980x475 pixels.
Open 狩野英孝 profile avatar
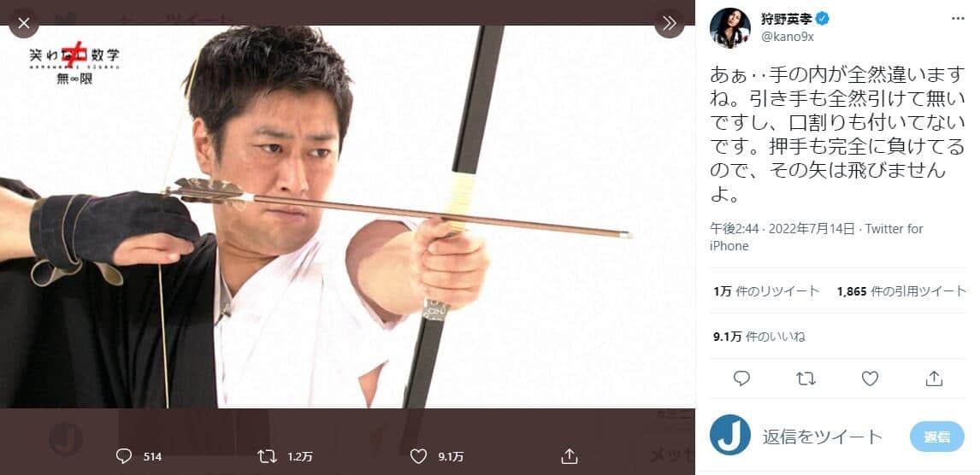pos(729,28)
